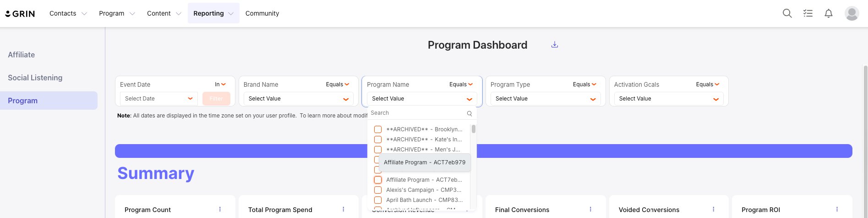Check the April Bath Launch checkbox

pos(378,200)
